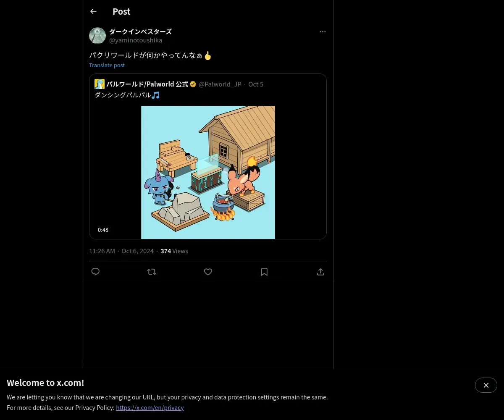Open the ダークインベスターズ profile avatar
Screen dimensions: 504x420
[97, 36]
